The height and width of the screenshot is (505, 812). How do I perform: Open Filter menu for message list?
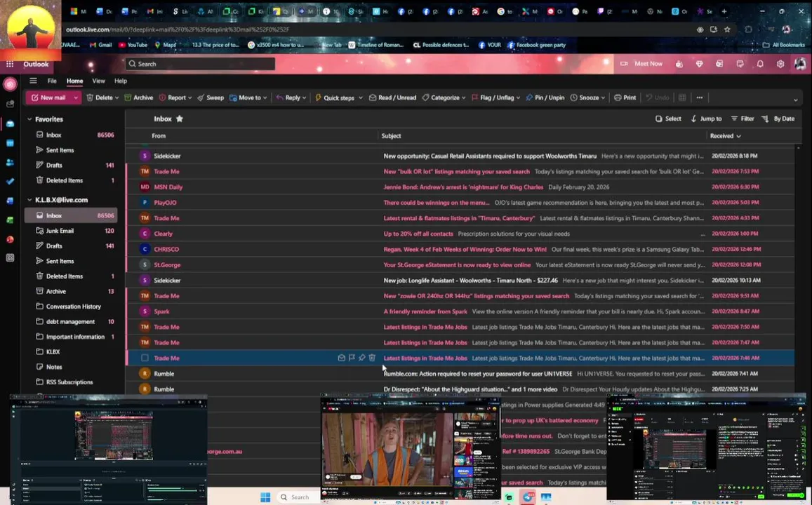pyautogui.click(x=742, y=119)
